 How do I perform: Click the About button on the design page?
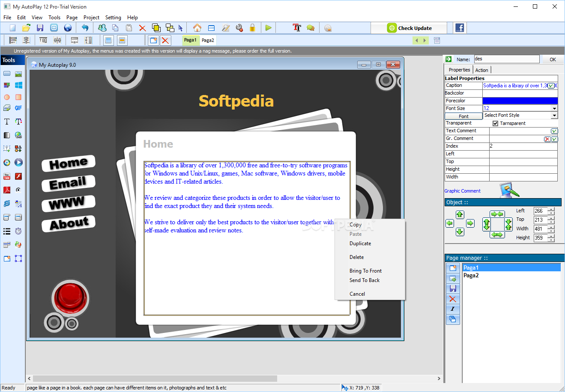[69, 223]
